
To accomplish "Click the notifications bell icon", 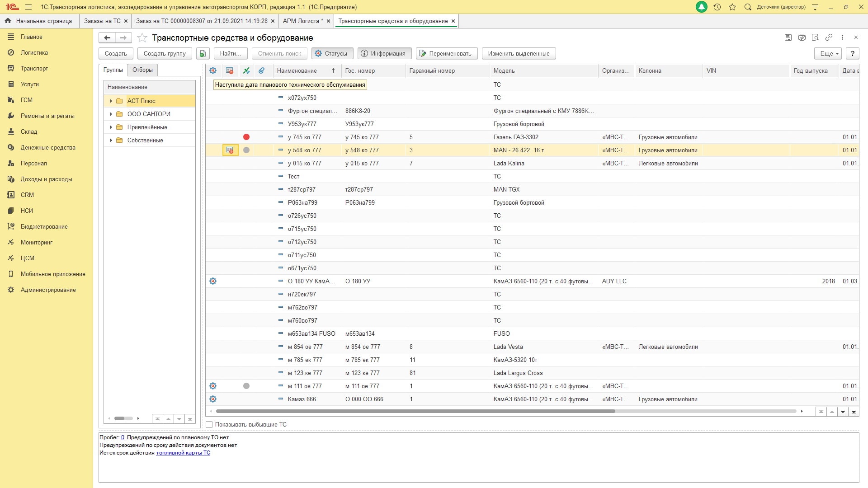I will tap(701, 7).
